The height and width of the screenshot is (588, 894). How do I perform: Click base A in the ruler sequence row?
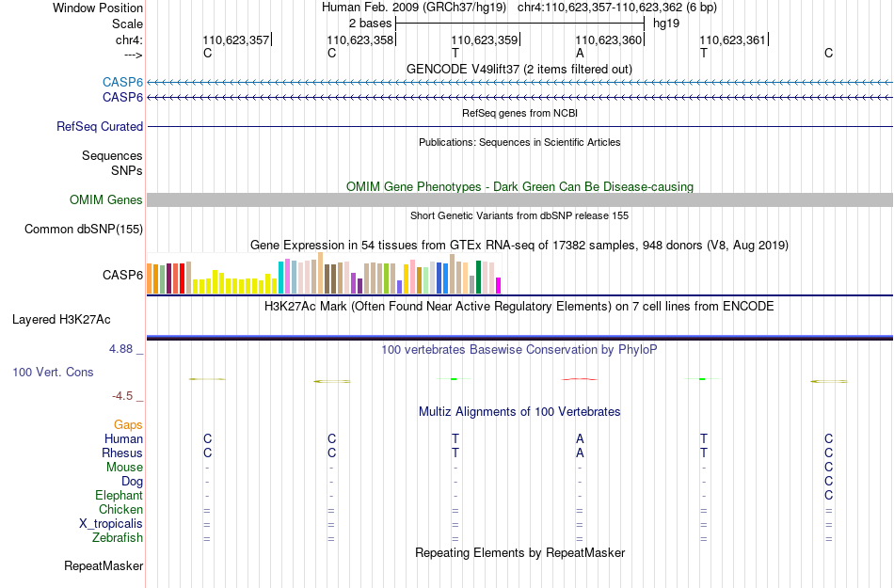point(580,53)
